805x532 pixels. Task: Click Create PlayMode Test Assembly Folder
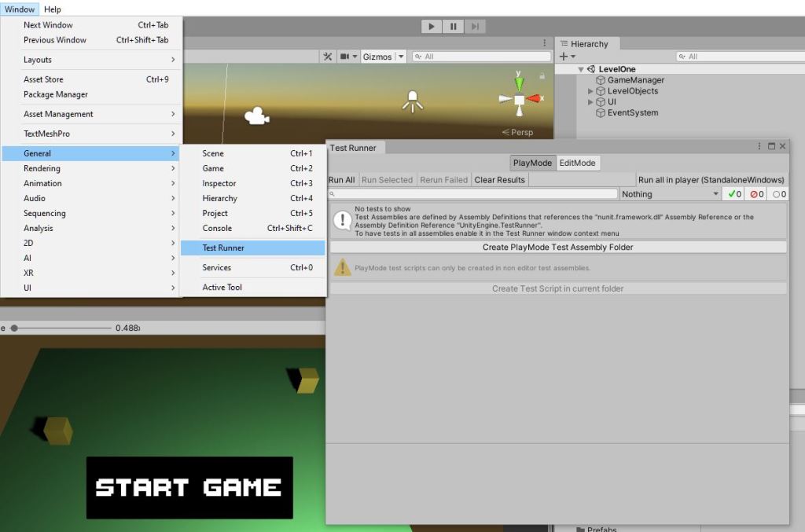(x=558, y=248)
